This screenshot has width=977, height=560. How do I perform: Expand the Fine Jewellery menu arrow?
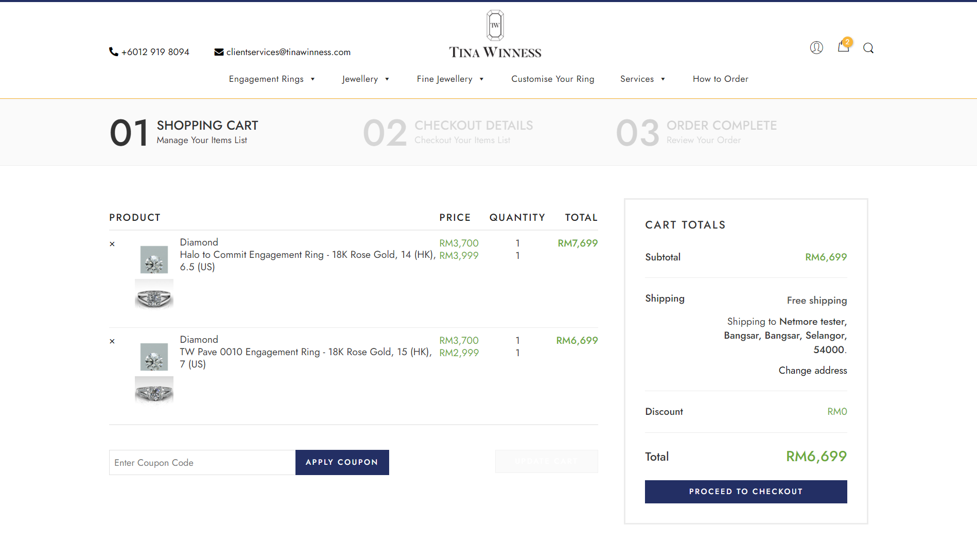(481, 79)
